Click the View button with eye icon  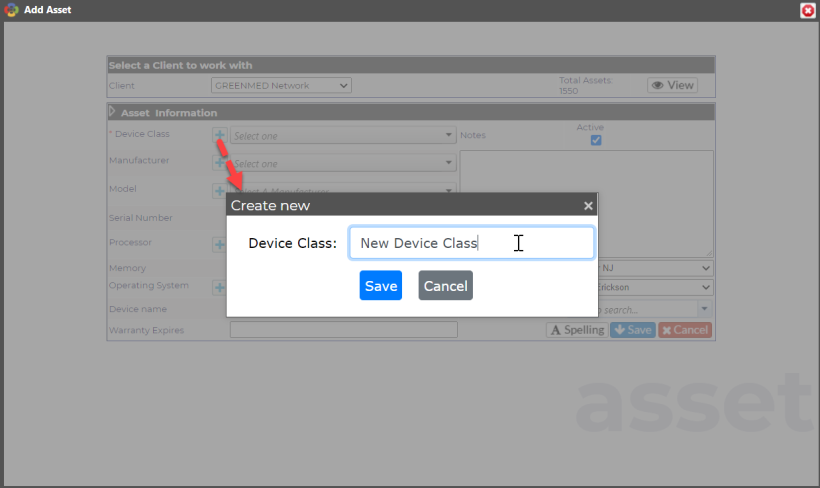tap(673, 85)
